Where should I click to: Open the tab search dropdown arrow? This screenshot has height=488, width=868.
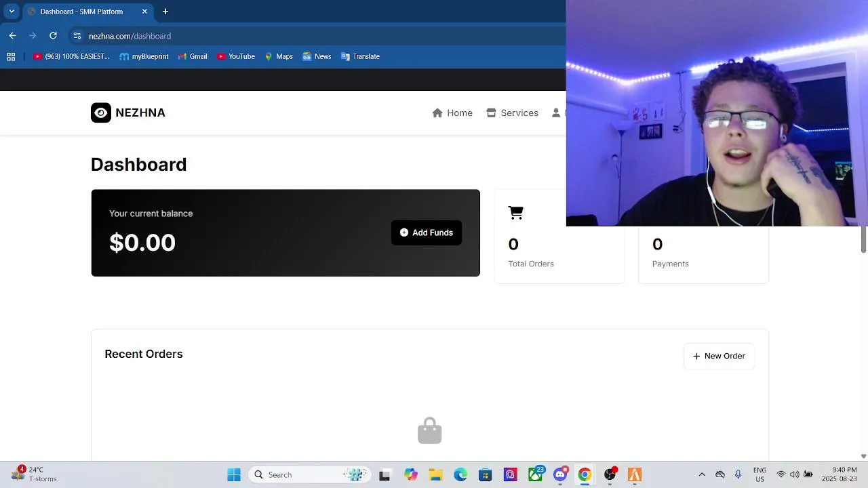tap(12, 12)
